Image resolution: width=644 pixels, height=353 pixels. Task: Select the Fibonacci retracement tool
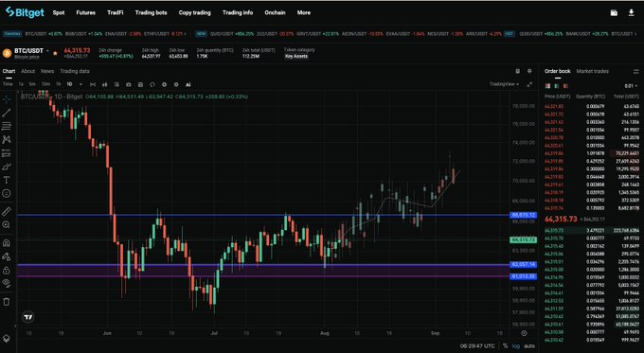(x=7, y=126)
